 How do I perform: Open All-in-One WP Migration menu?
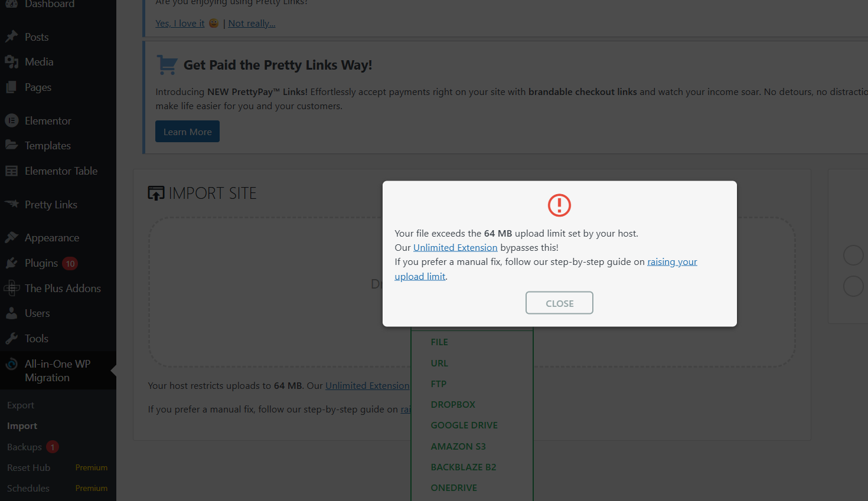[x=58, y=371]
